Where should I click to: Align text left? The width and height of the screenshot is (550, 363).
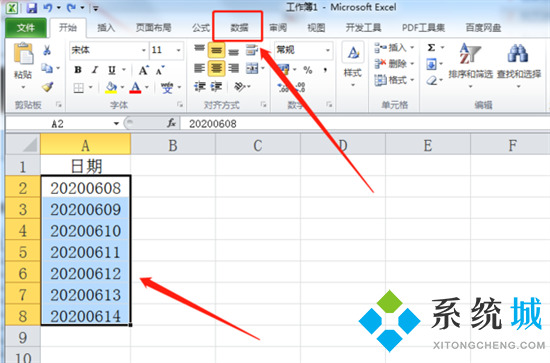click(x=199, y=68)
